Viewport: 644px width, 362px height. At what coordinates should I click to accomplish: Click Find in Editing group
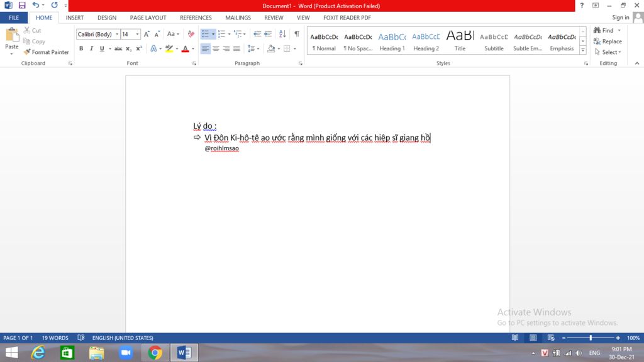[x=603, y=30]
